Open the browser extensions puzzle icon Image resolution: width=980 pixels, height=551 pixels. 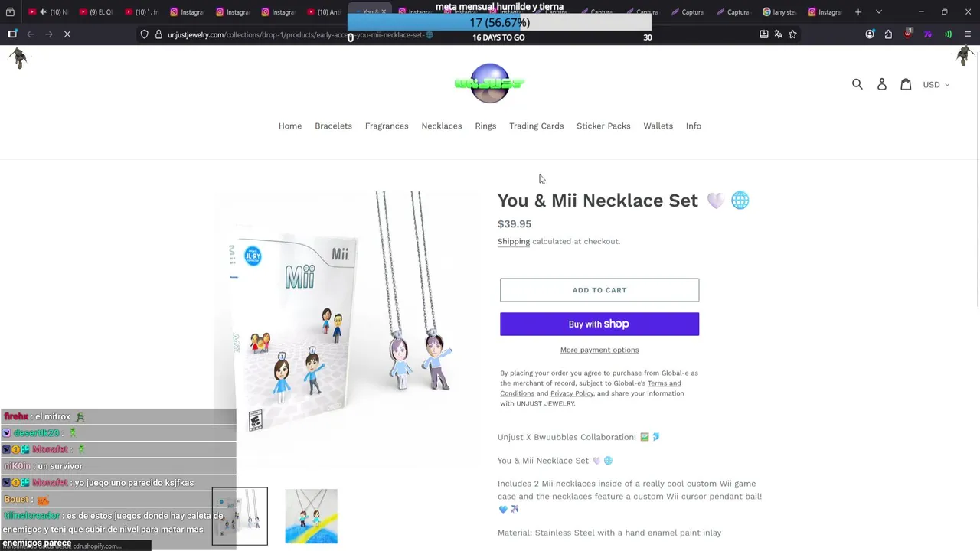[x=888, y=34]
